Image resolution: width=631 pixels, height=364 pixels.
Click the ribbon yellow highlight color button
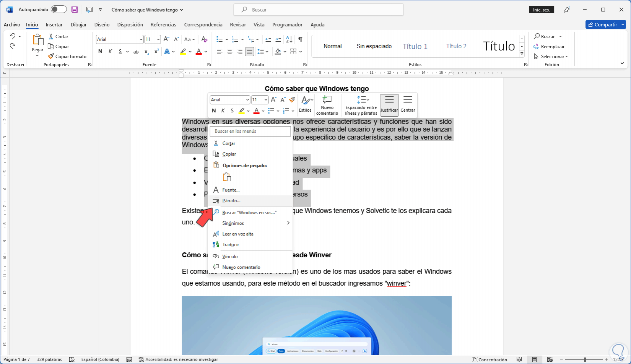[183, 51]
